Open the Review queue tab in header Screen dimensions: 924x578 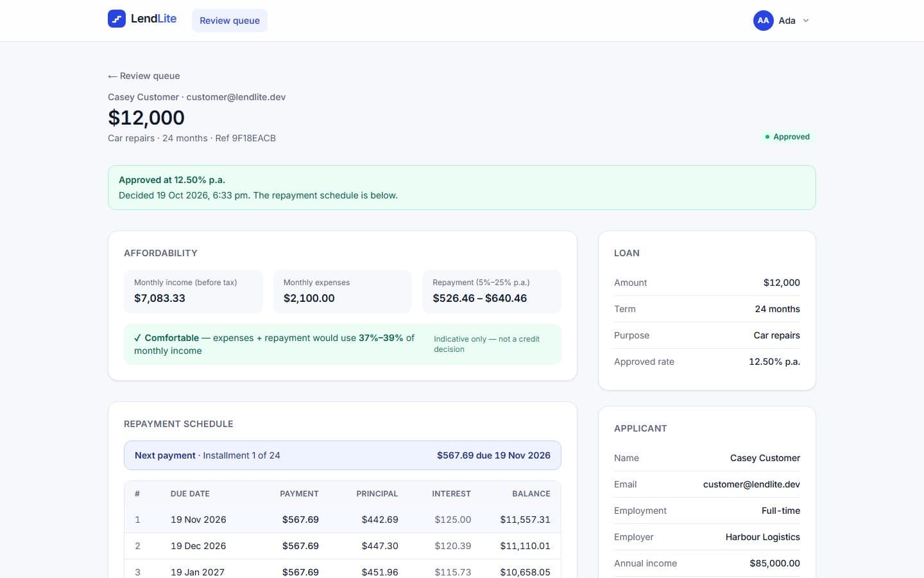230,21
